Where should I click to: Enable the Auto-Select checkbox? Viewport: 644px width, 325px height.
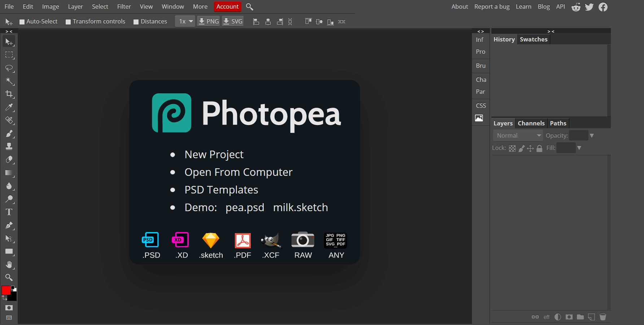(22, 22)
